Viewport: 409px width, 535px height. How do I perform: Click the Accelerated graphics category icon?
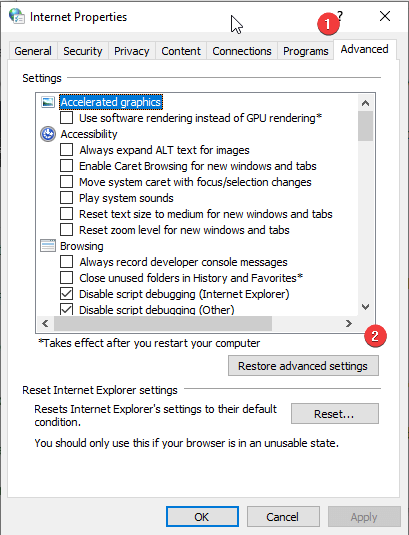tap(48, 102)
